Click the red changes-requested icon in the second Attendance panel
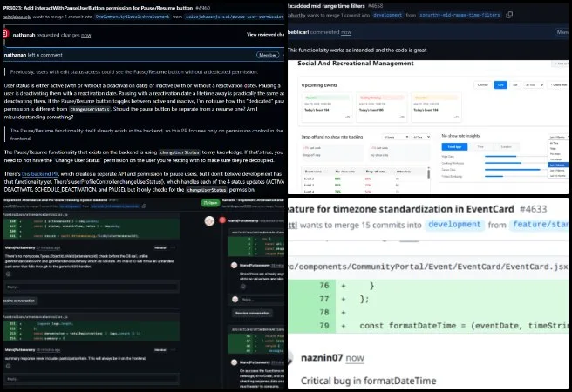572x392 pixels. (x=222, y=220)
